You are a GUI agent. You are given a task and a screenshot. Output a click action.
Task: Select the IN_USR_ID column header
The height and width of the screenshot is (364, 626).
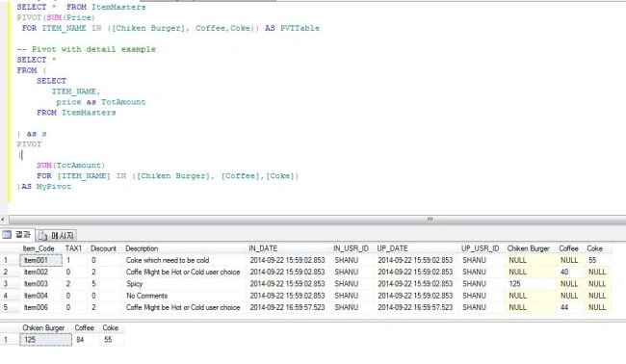[351, 248]
